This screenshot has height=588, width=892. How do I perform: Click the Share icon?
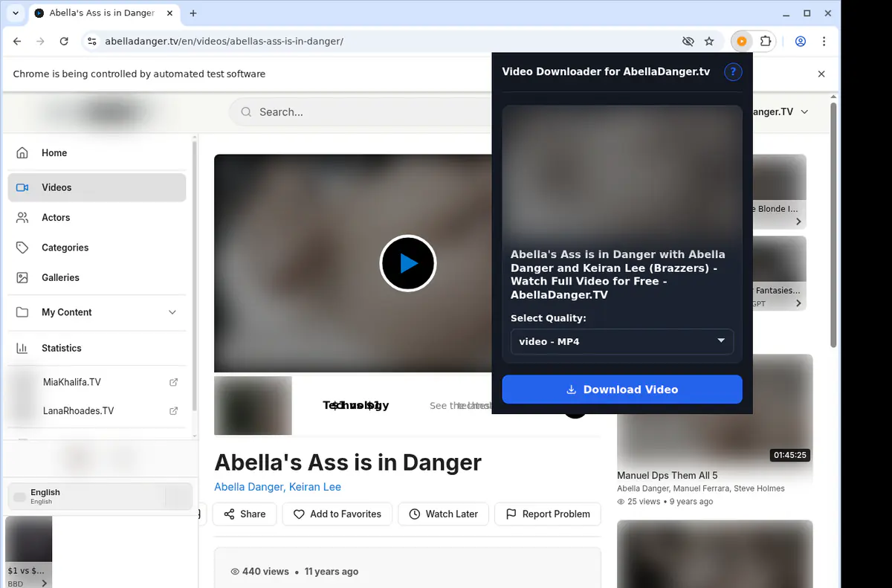pyautogui.click(x=229, y=514)
